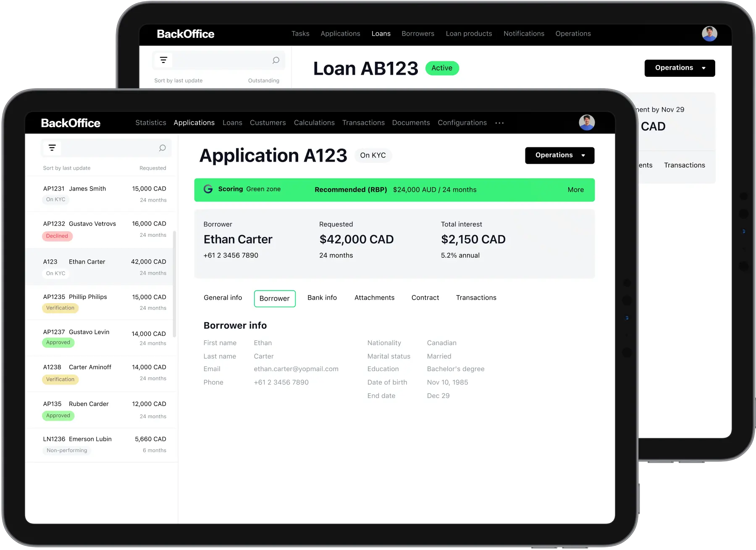Open the Attachments tab
The width and height of the screenshot is (756, 550).
click(374, 298)
